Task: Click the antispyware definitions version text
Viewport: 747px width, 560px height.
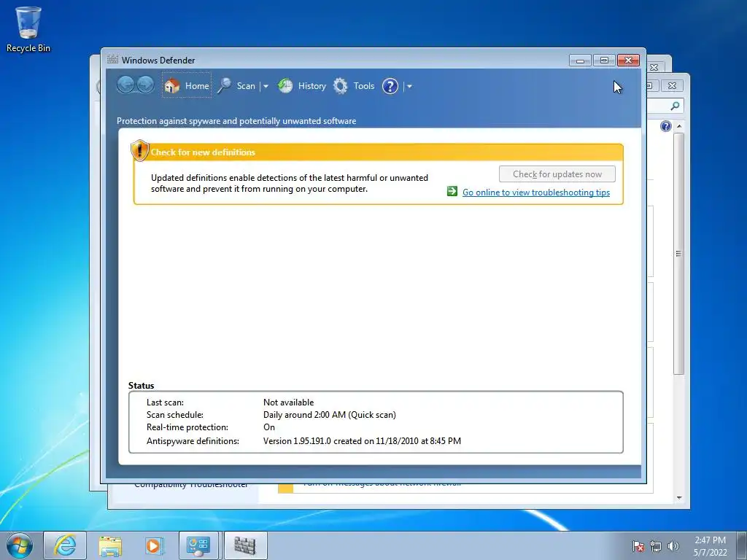Action: click(362, 441)
